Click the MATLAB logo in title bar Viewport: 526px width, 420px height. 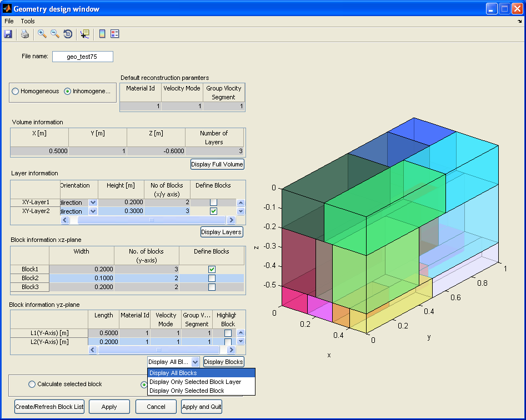click(x=7, y=8)
